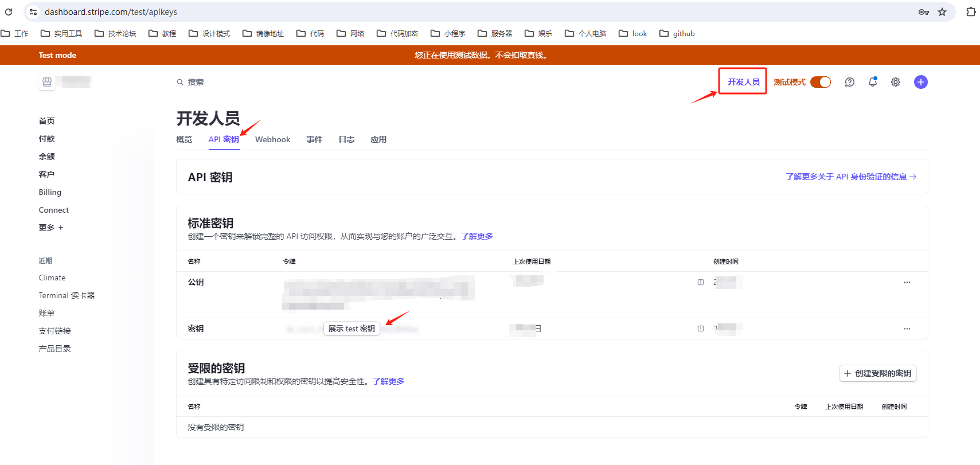Image resolution: width=980 pixels, height=465 pixels.
Task: Open 余额 in sidebar
Action: tap(46, 157)
